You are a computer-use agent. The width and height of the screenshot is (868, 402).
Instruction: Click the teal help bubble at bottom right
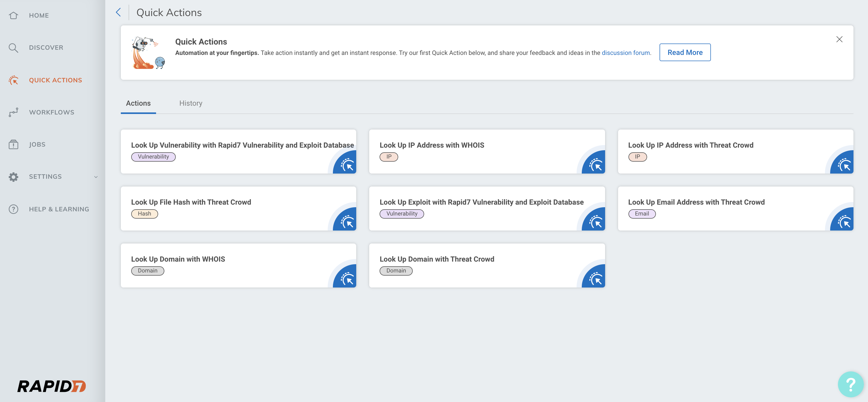pos(850,384)
